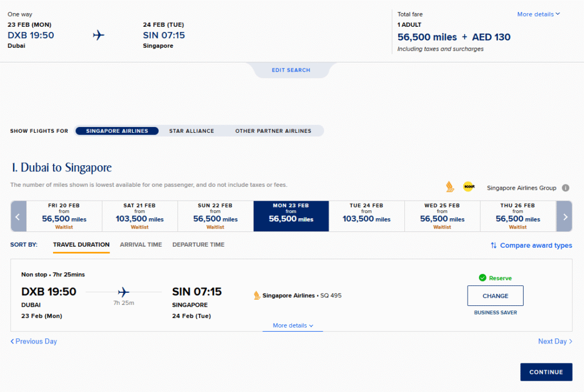This screenshot has width=584, height=392.
Task: Click the yellow Scoot logo icon
Action: pos(469,187)
